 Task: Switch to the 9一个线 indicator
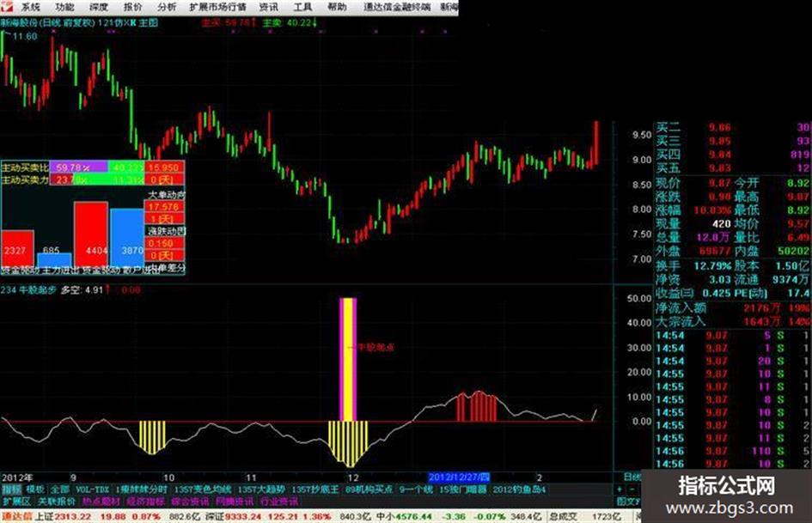(x=416, y=490)
